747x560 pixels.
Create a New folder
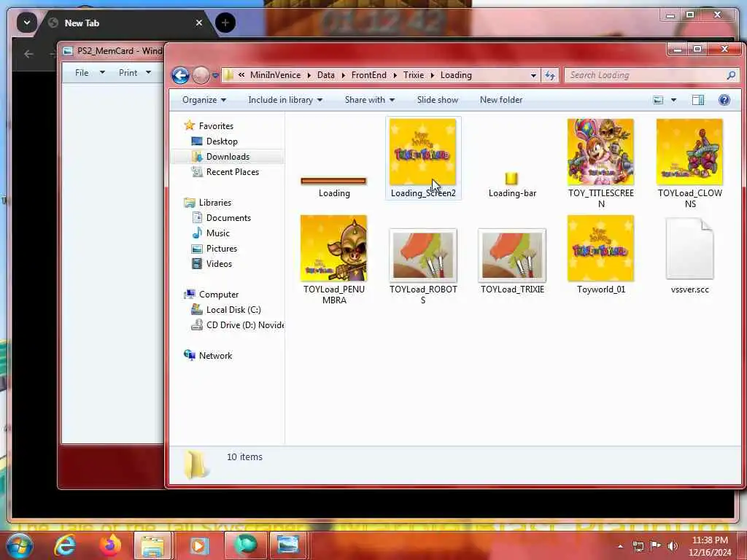tap(501, 100)
